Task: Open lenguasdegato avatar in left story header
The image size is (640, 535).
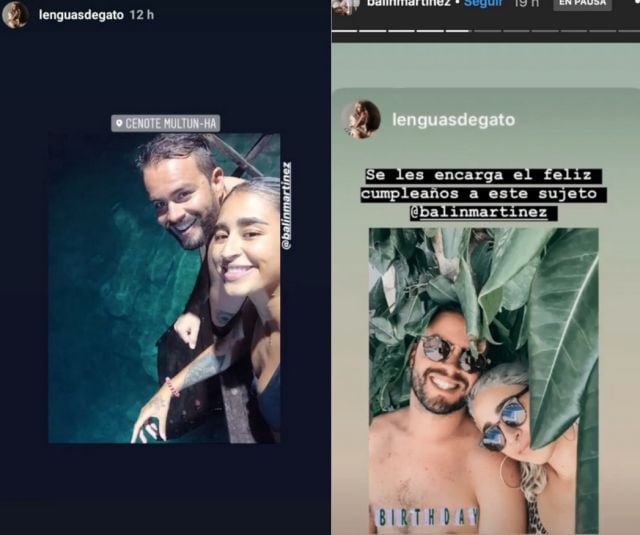Action: [x=15, y=15]
